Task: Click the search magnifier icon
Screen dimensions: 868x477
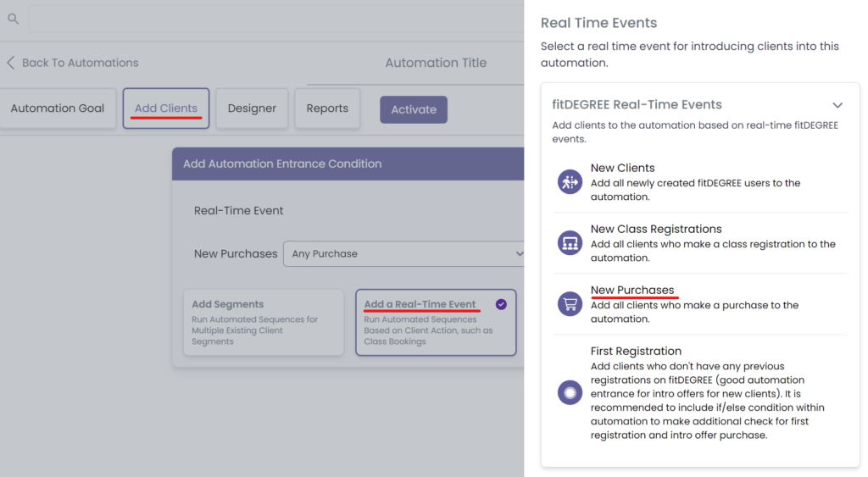Action: click(x=13, y=18)
